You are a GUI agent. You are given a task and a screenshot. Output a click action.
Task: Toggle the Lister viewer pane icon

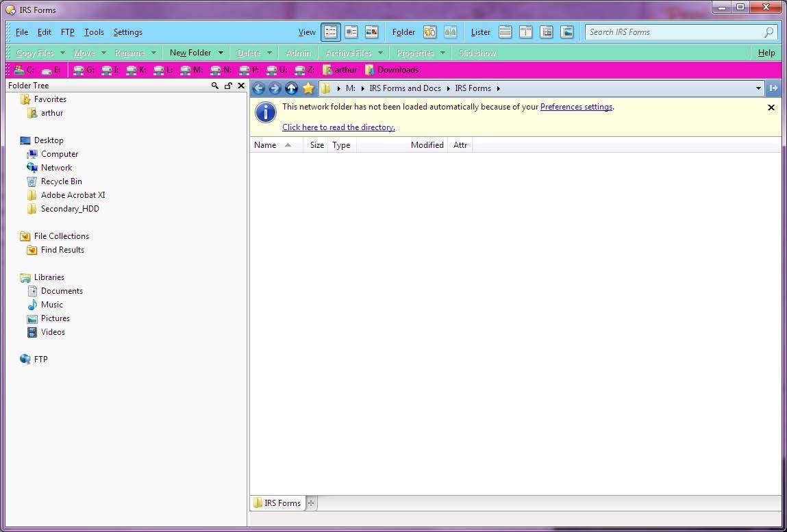point(567,32)
